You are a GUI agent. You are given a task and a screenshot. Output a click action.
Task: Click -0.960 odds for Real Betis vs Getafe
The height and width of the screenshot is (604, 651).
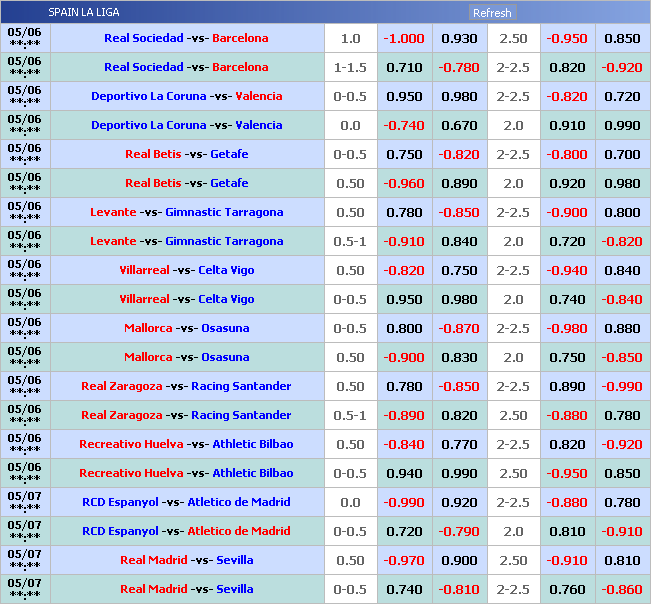click(x=404, y=184)
